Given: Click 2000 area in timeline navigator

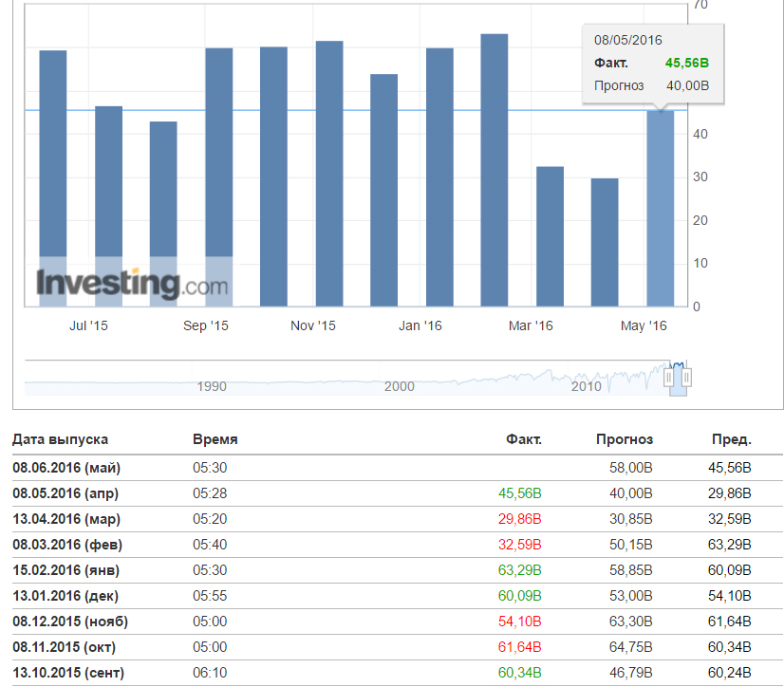Looking at the screenshot, I should 400,385.
